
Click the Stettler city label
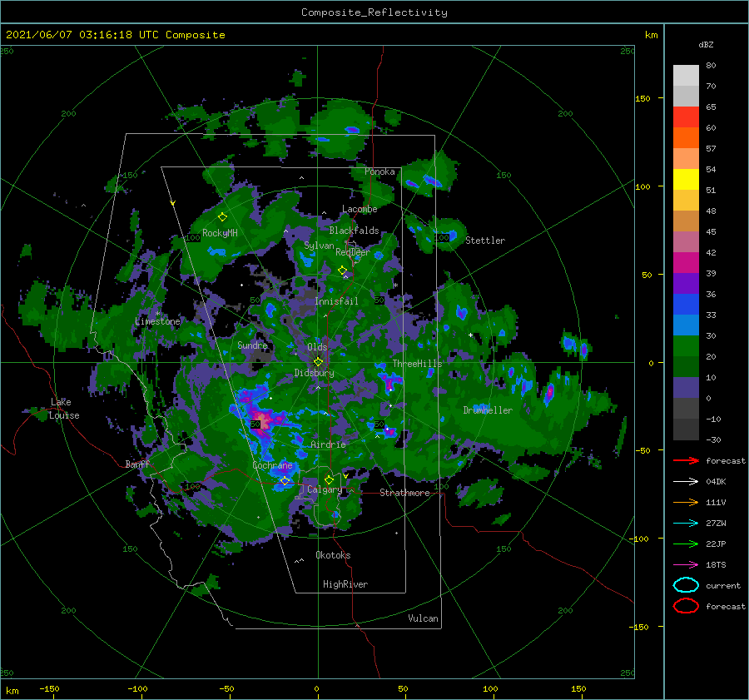tap(485, 241)
